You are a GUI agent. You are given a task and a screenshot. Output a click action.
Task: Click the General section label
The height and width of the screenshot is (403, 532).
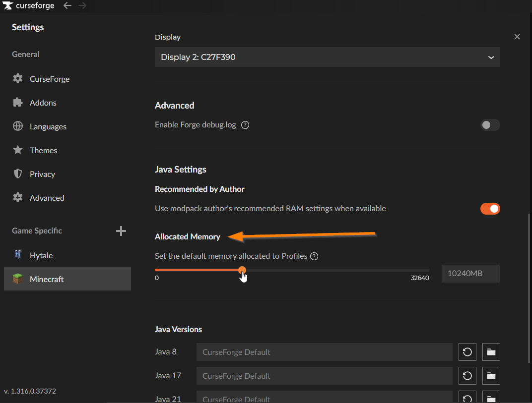(x=25, y=54)
